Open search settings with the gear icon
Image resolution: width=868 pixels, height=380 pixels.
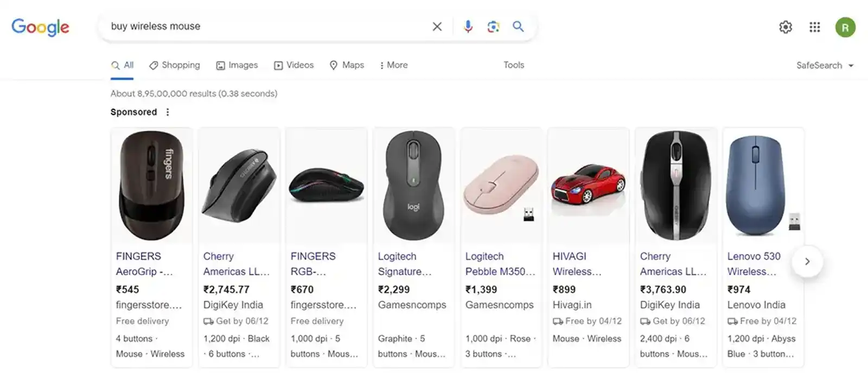coord(785,27)
